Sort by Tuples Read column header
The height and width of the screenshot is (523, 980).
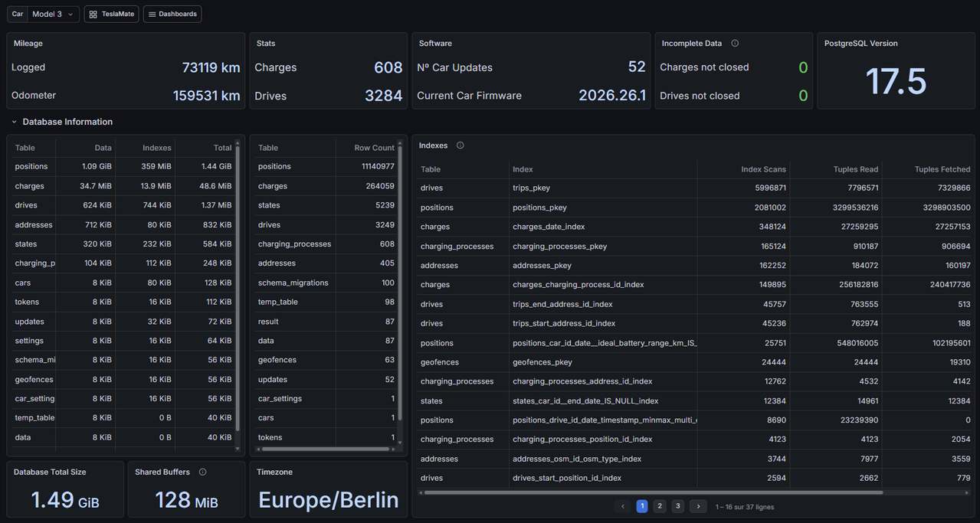(856, 169)
